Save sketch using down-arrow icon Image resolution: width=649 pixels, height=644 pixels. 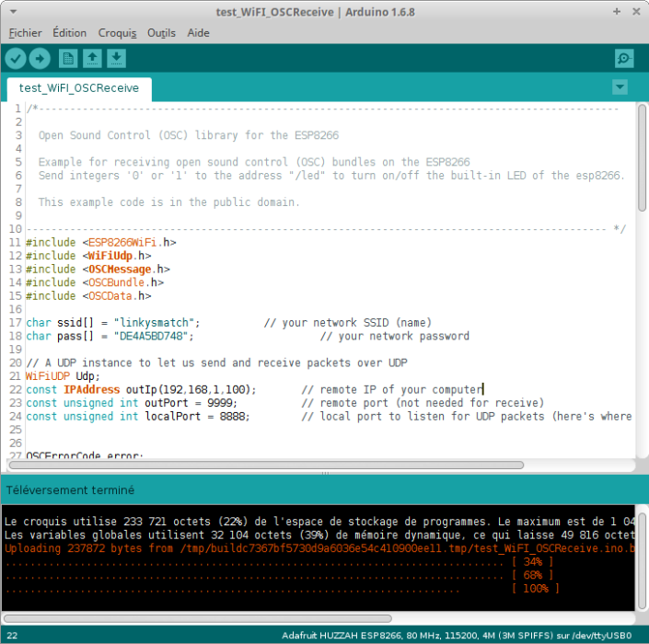(117, 58)
